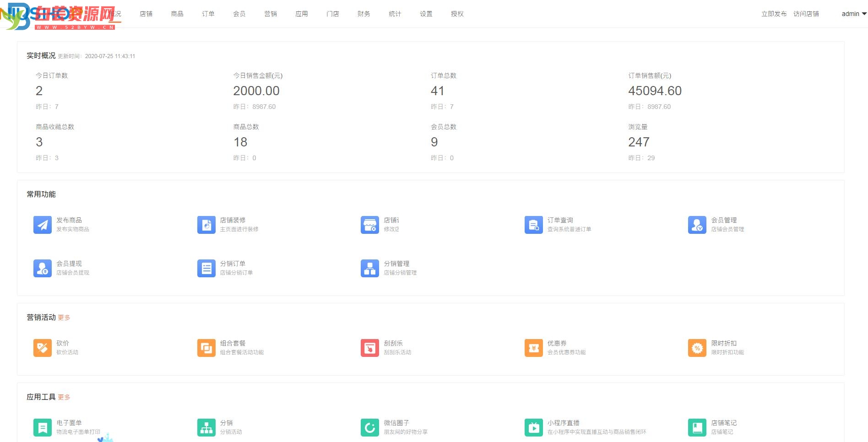868x442 pixels.
Task: Click the 分销 green hierarchy icon
Action: (206, 427)
